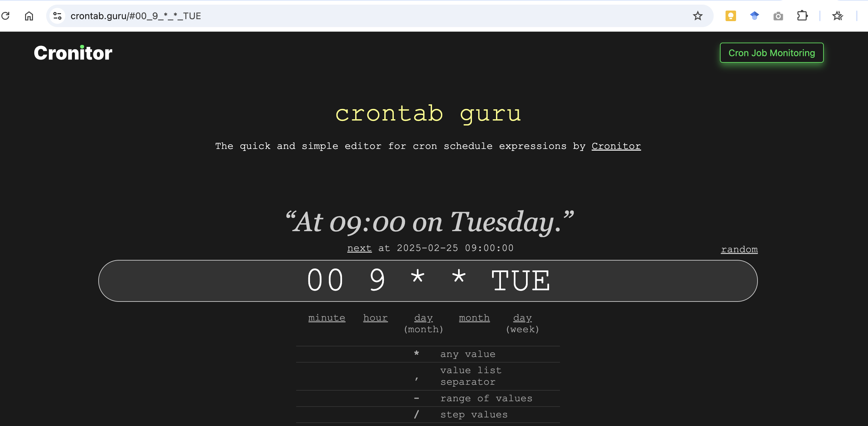Click the browser reload icon
The width and height of the screenshot is (868, 426).
5,15
